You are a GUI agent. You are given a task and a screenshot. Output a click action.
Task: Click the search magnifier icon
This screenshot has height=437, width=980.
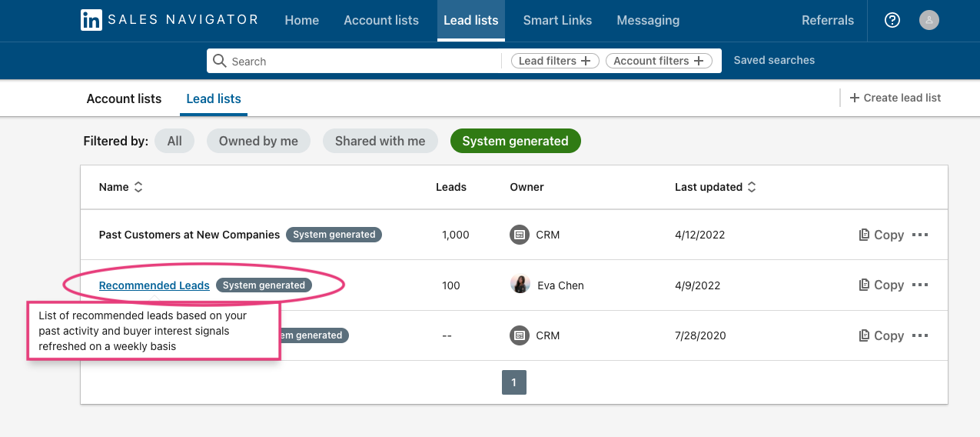coord(220,61)
